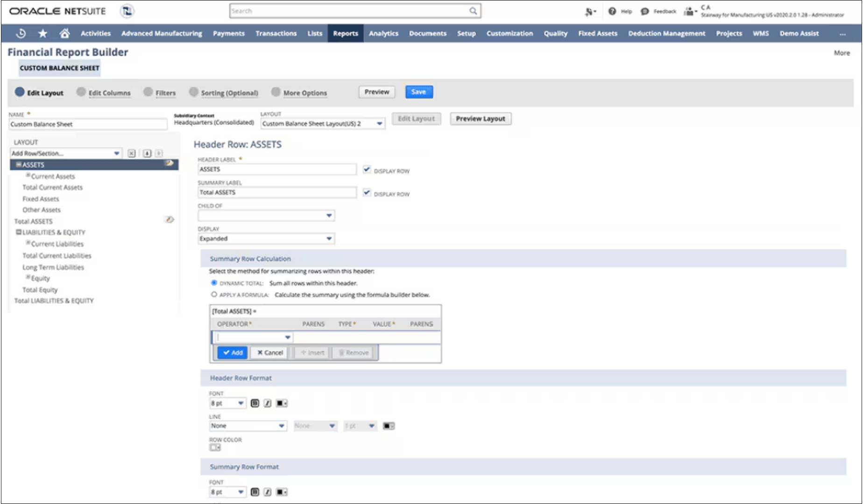
Task: Click the NetSuite home icon
Action: pos(64,33)
